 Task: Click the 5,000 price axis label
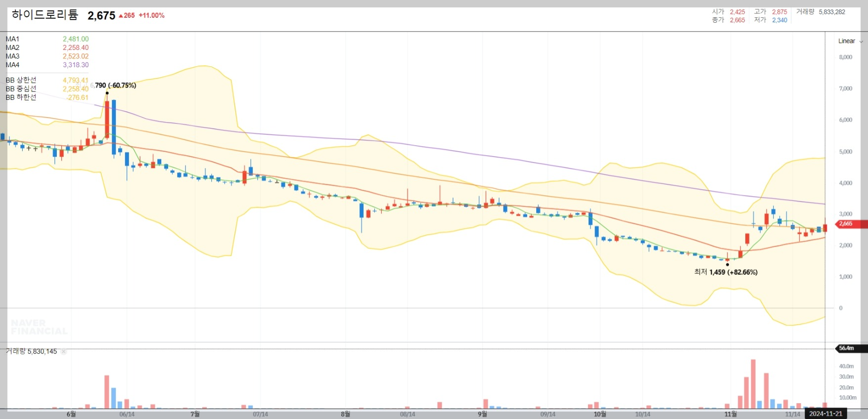pyautogui.click(x=846, y=152)
